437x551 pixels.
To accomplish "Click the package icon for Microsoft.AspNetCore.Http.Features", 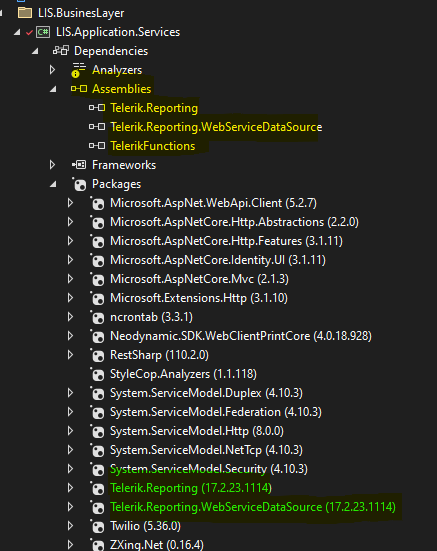I will (97, 241).
